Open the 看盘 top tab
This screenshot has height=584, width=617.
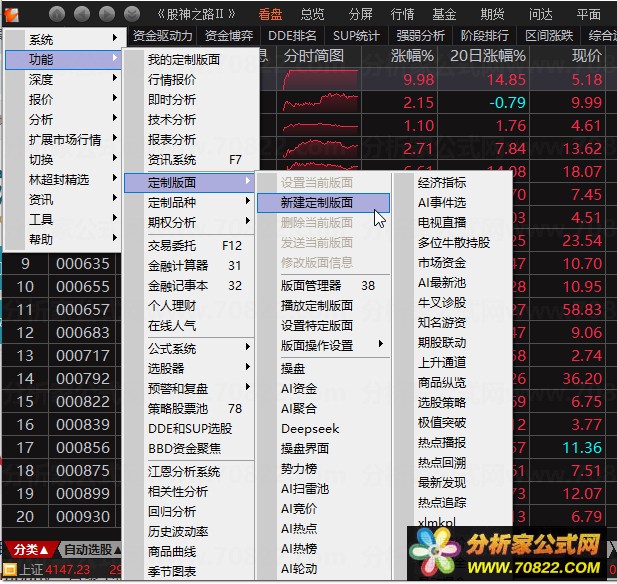pyautogui.click(x=270, y=15)
